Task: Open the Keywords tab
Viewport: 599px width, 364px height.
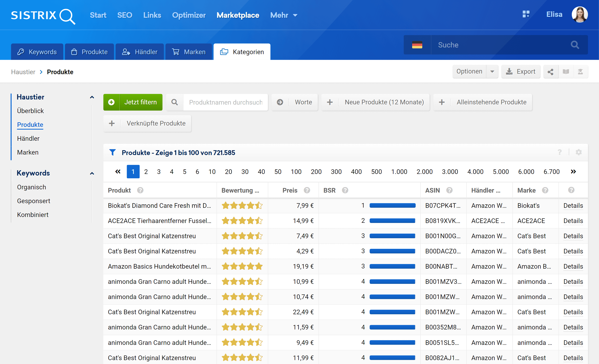Action: [x=37, y=52]
